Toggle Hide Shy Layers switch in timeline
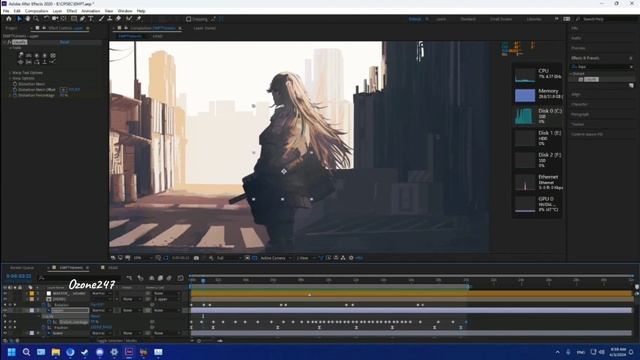This screenshot has width=640, height=360. click(151, 278)
